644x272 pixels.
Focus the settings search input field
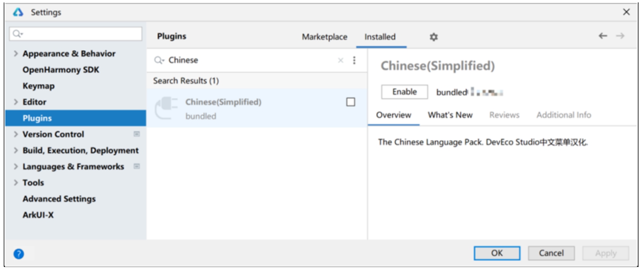click(x=76, y=34)
